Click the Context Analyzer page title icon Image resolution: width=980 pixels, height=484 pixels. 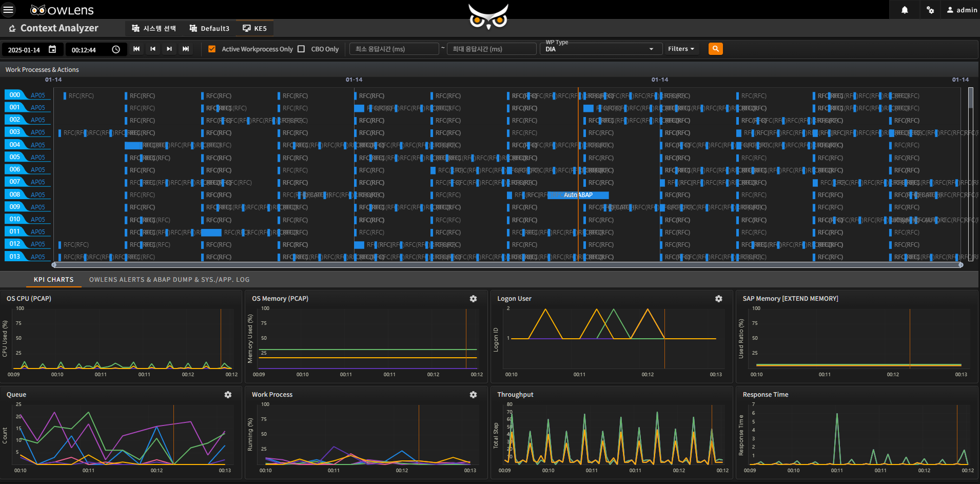click(12, 29)
